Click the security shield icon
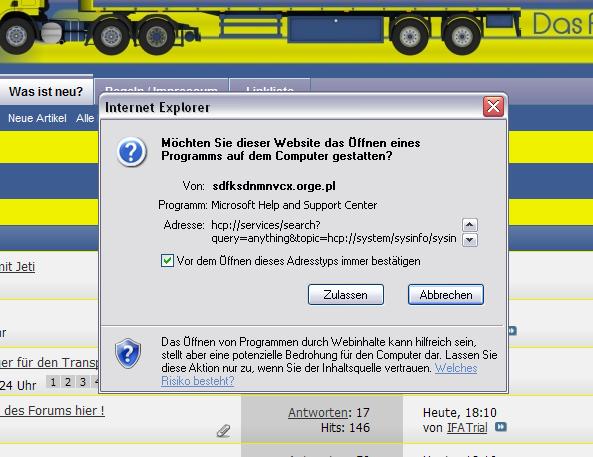Screen dimensions: 593x457 pyautogui.click(x=128, y=353)
